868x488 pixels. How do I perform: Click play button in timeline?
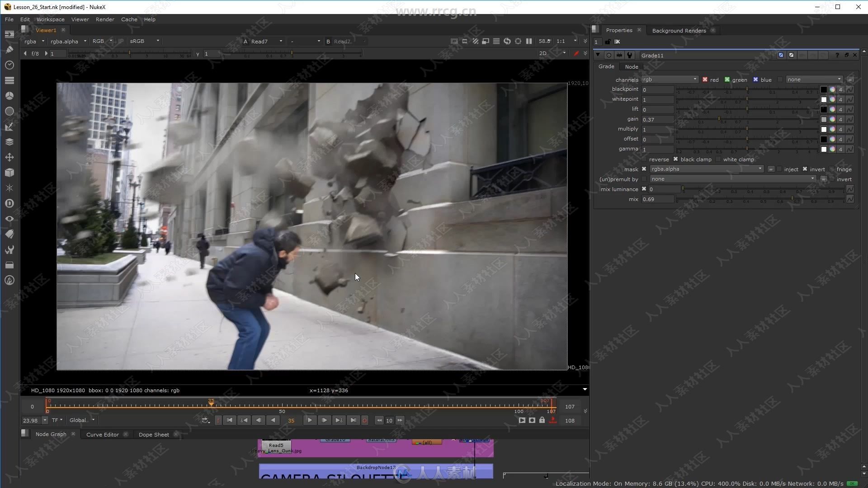click(309, 420)
